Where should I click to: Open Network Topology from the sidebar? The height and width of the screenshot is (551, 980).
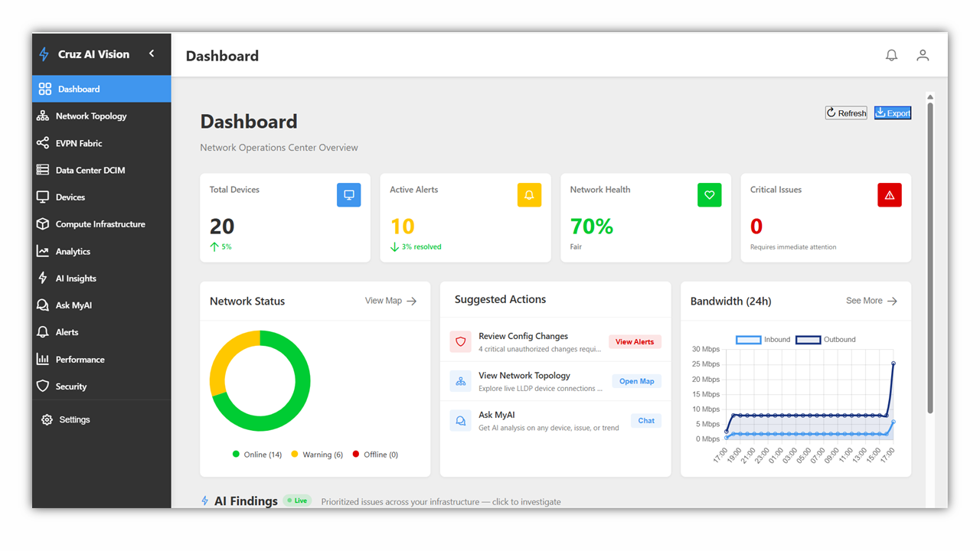click(x=90, y=116)
